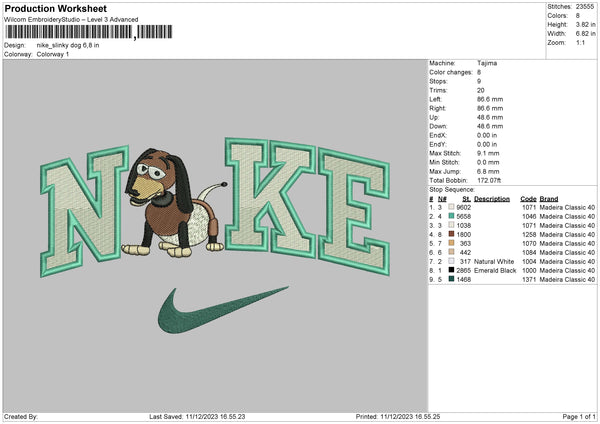
Task: Click the 'N#' column header
Action: coord(442,199)
